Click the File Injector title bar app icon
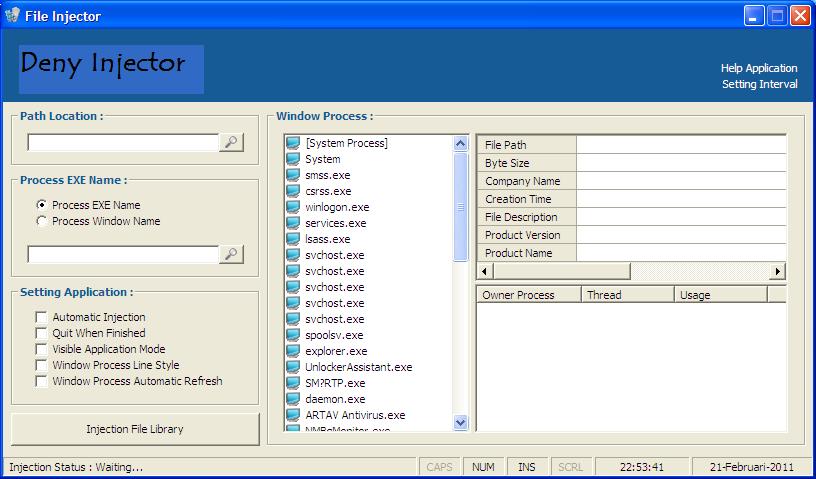The width and height of the screenshot is (816, 479). (x=12, y=16)
